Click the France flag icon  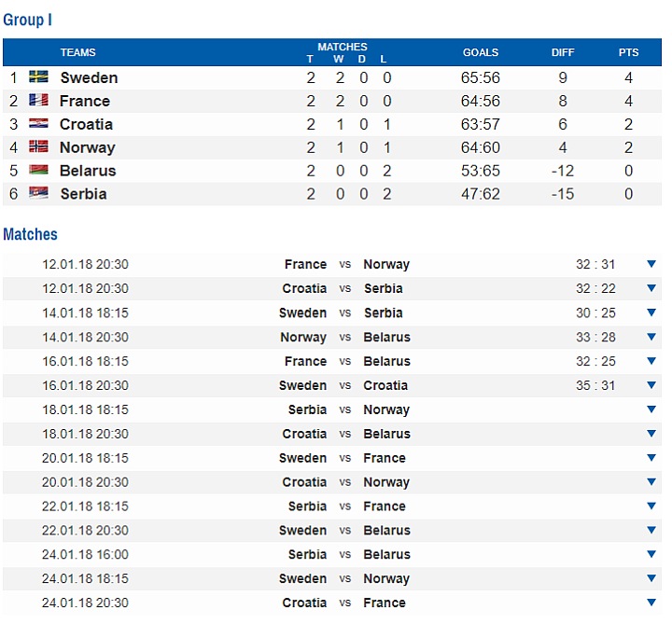pyautogui.click(x=38, y=100)
